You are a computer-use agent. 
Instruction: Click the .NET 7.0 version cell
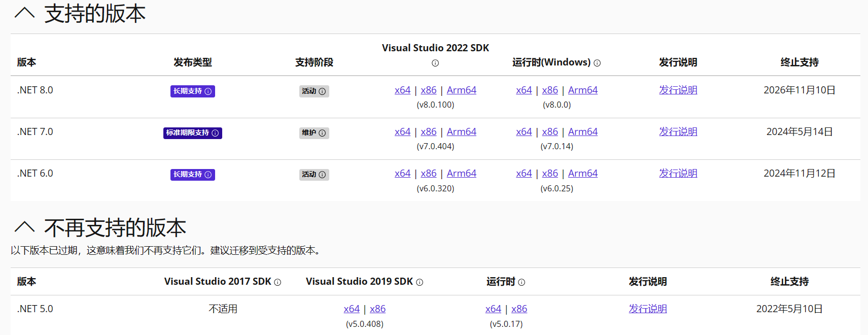35,131
